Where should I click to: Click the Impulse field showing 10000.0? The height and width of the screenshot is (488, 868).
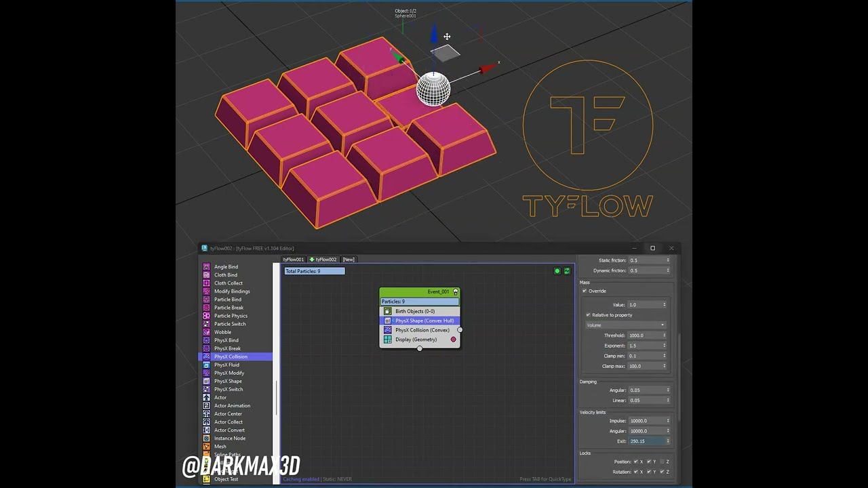coord(646,421)
